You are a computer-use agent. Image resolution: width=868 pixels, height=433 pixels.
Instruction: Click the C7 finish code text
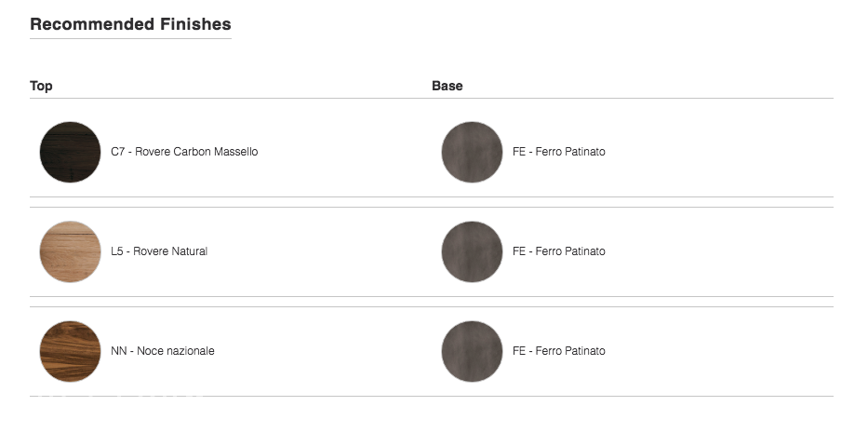coord(118,152)
